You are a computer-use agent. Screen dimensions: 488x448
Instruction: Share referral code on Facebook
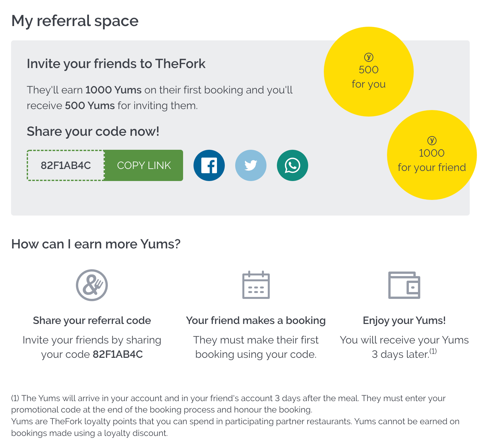209,165
